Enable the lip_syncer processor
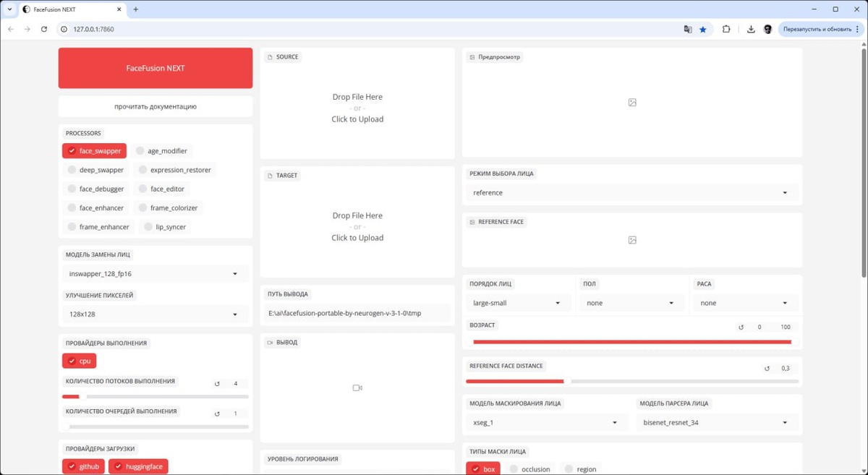The image size is (868, 475). 164,226
